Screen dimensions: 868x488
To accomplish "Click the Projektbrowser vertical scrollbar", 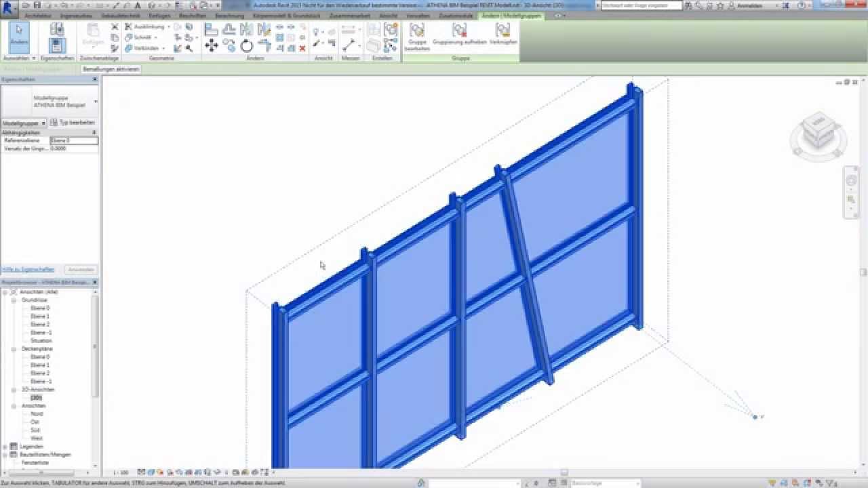I will point(96,346).
